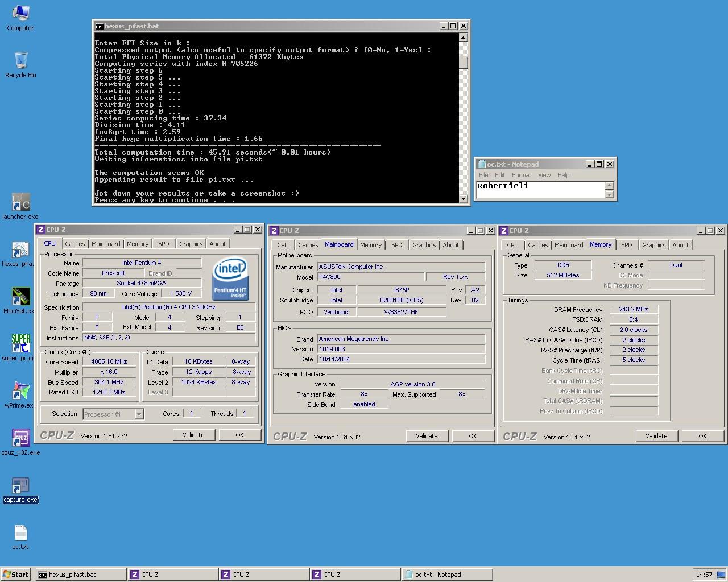Click the Model P4C800 field

(371, 277)
